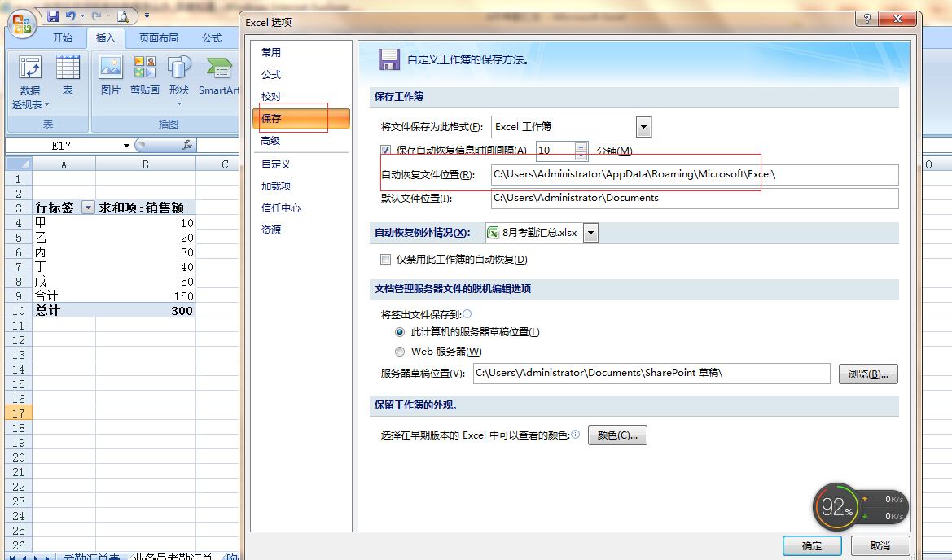
Task: Open the 页面布局 ribbon tab
Action: point(159,37)
